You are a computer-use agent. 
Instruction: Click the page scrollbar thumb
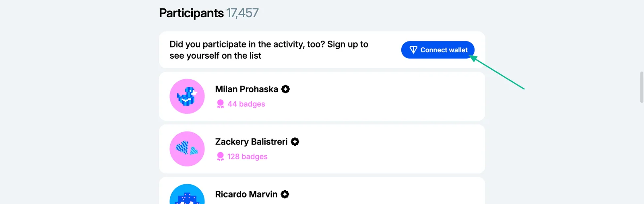click(x=642, y=87)
